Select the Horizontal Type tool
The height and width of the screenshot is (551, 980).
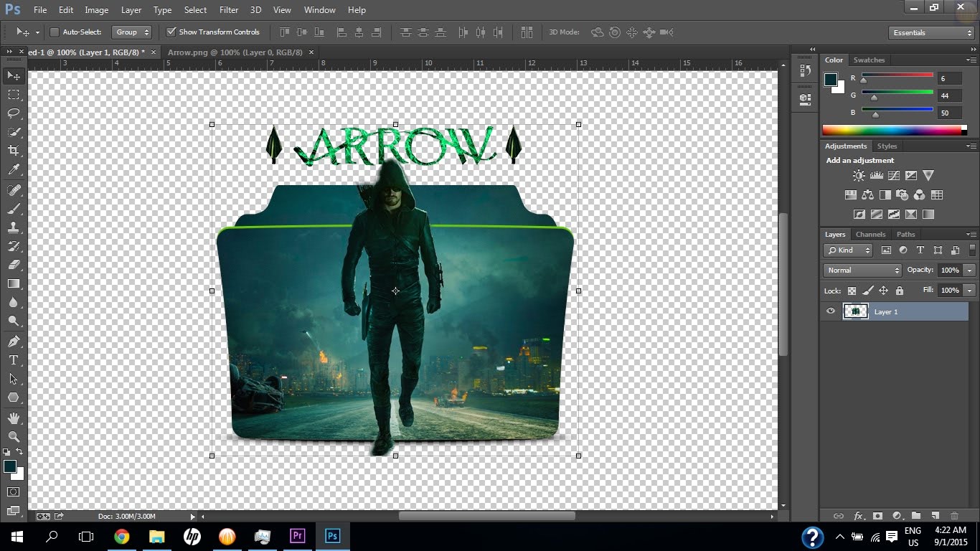[14, 360]
